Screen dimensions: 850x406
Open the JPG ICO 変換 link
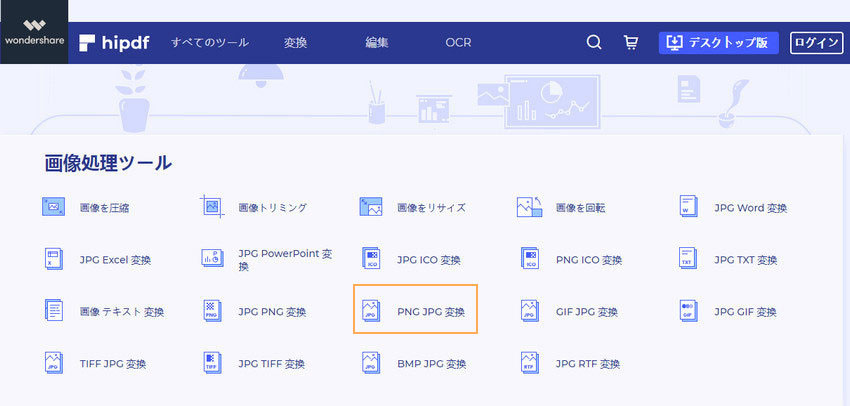(x=429, y=260)
